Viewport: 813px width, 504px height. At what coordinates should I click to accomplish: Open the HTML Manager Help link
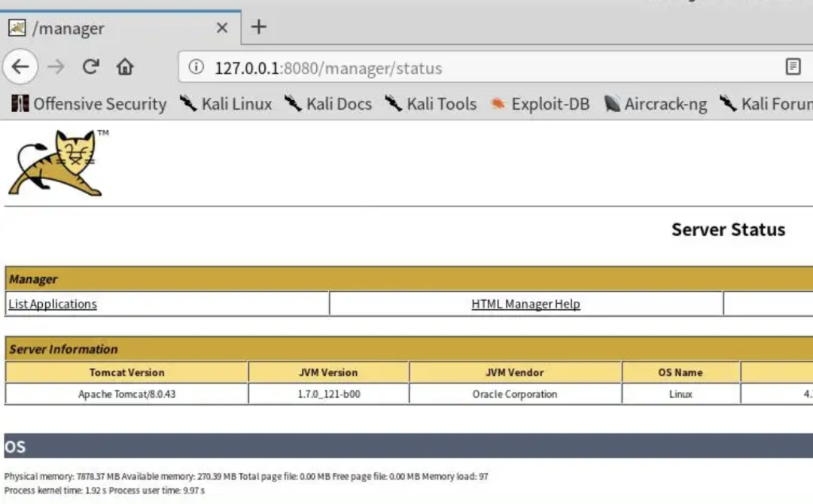(525, 304)
